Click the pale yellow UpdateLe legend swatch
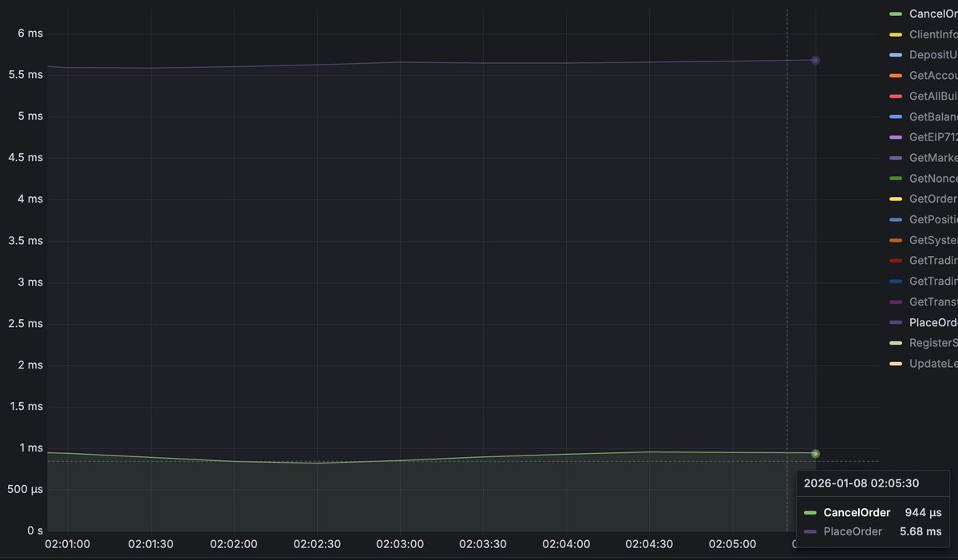Viewport: 958px width, 560px height. click(x=896, y=364)
